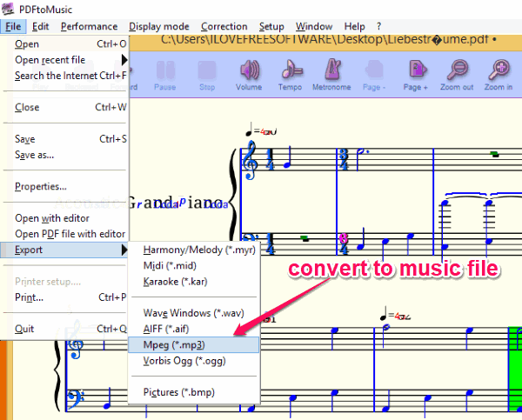Click the treble clef on top staff
This screenshot has height=420, width=522.
click(250, 160)
